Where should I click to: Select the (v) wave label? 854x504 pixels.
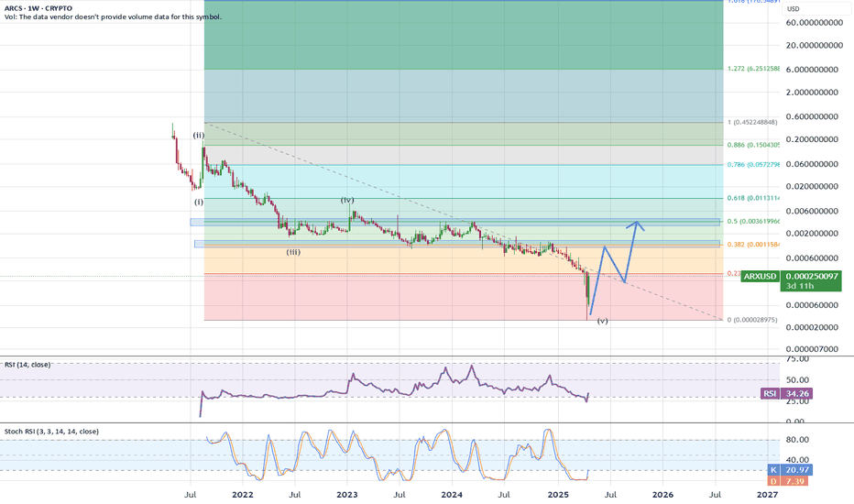[602, 321]
